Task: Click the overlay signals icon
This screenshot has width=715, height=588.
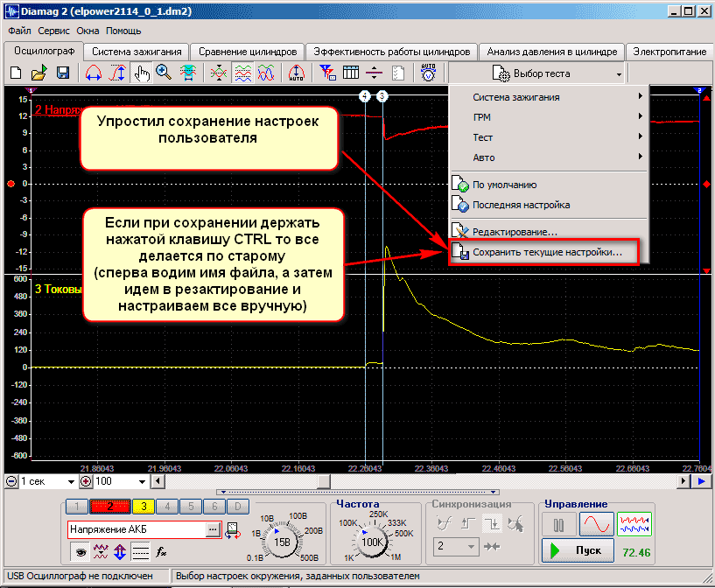Action: point(219,73)
